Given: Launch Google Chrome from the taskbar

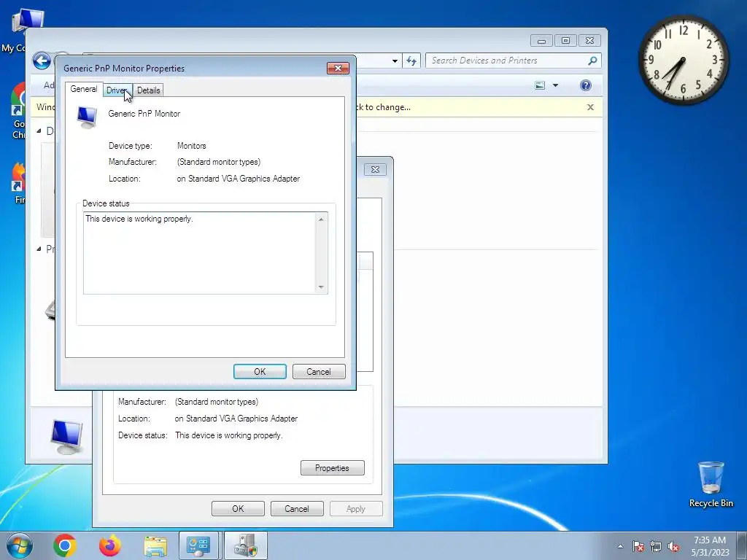Looking at the screenshot, I should (65, 545).
